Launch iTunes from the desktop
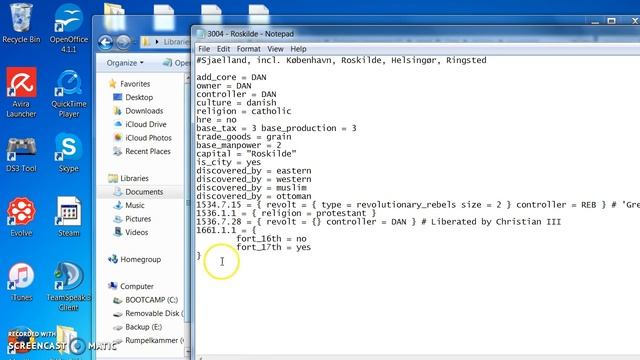The height and width of the screenshot is (360, 640). pos(21,282)
